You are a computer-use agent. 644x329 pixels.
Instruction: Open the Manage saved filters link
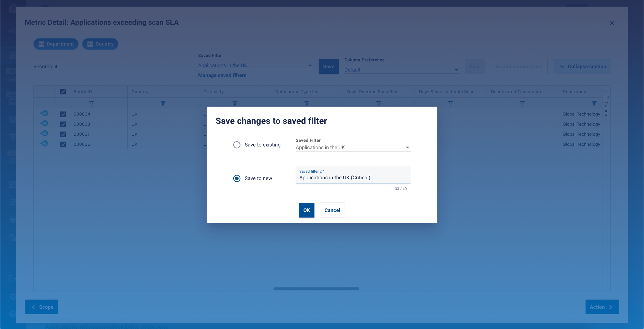(222, 75)
